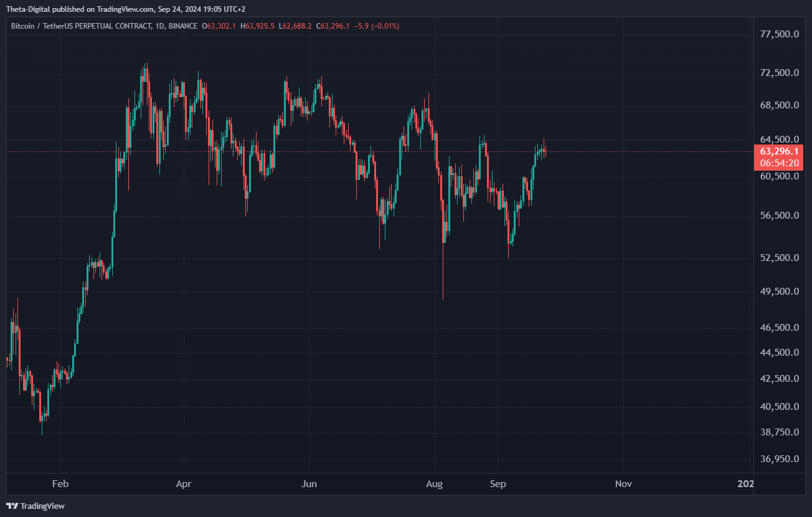The height and width of the screenshot is (517, 812).
Task: Click the 64,500.0 price axis label
Action: 780,140
